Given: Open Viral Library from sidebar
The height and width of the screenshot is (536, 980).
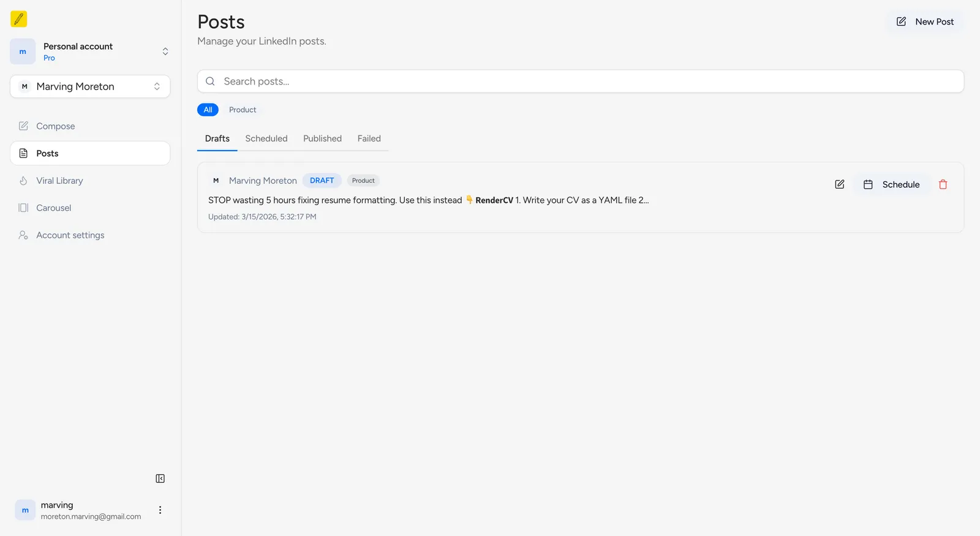Looking at the screenshot, I should coord(59,181).
